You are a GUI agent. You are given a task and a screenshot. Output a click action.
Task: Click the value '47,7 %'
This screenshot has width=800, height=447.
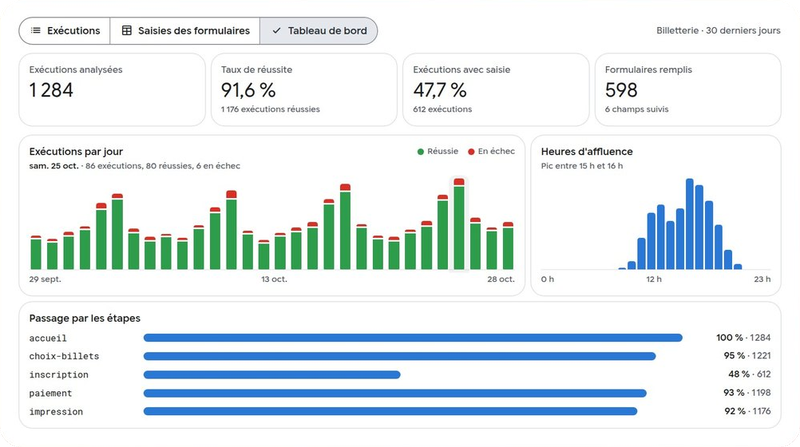(440, 90)
